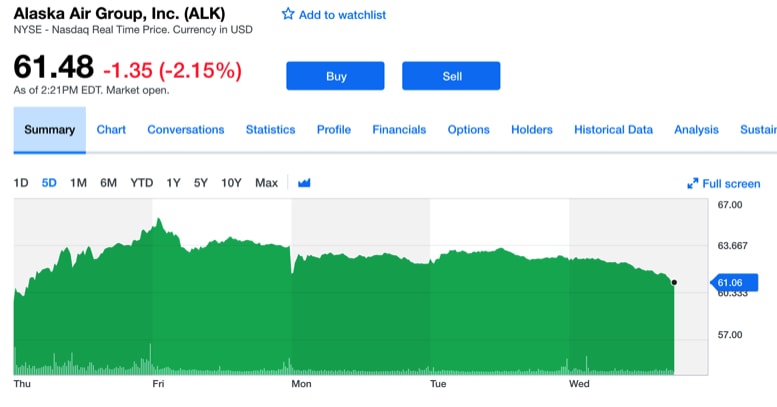Click the Fri axis label
The image size is (777, 407).
(x=159, y=384)
